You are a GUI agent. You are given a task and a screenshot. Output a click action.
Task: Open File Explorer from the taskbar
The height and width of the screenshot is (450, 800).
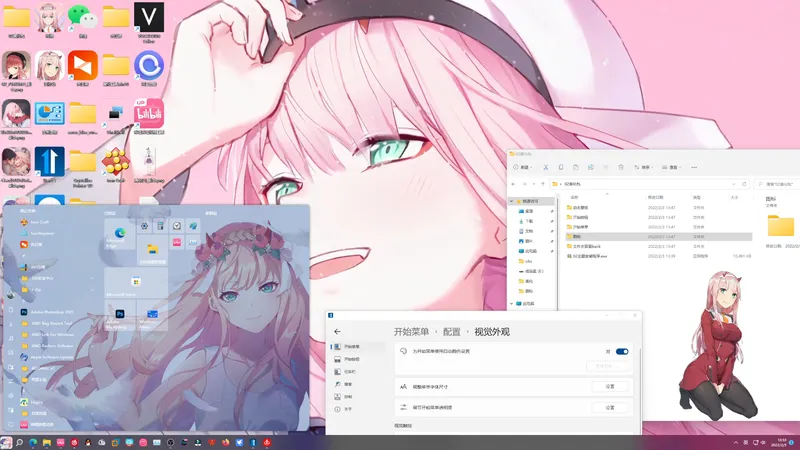(x=47, y=442)
